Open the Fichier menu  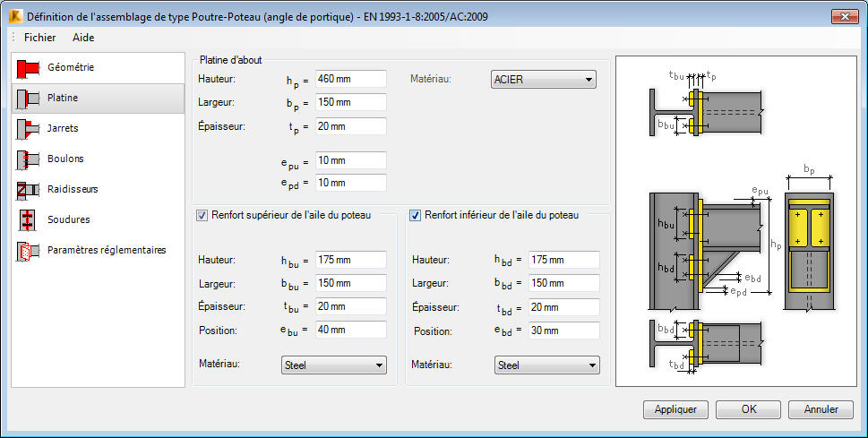point(39,38)
